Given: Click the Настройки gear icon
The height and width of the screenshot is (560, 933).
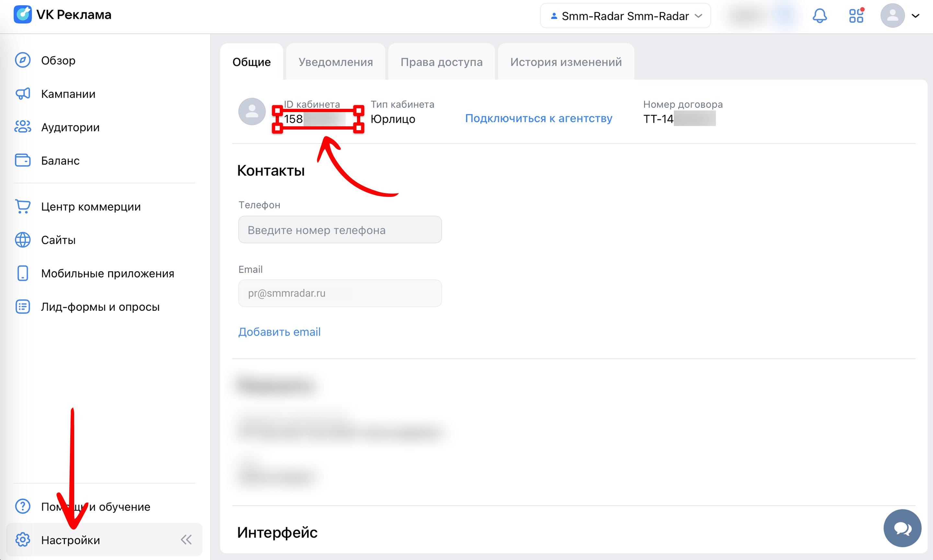Looking at the screenshot, I should (x=23, y=540).
